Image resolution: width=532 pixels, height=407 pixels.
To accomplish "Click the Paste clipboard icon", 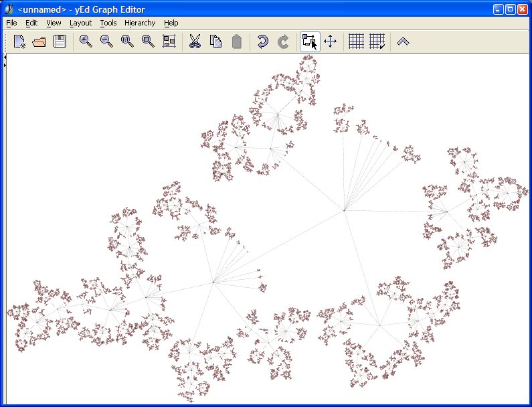I will coord(237,42).
